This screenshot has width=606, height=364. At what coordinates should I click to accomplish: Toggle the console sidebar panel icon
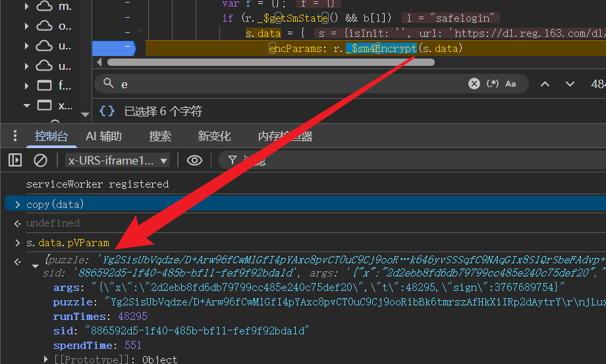tap(15, 160)
